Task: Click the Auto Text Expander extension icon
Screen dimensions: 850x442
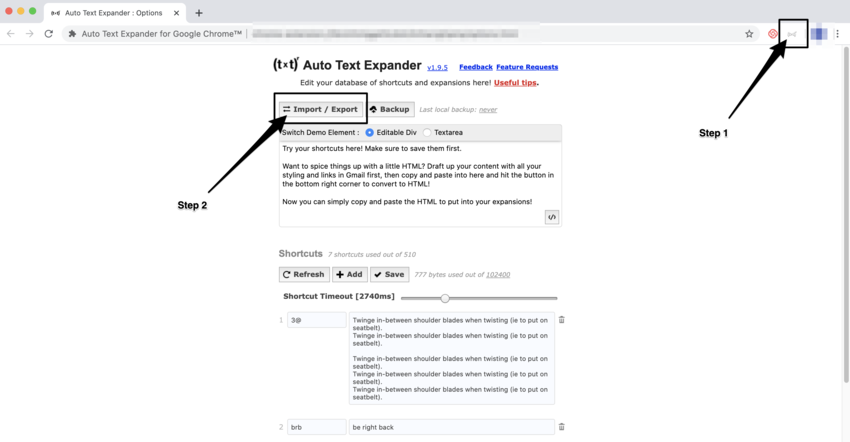Action: [x=792, y=34]
